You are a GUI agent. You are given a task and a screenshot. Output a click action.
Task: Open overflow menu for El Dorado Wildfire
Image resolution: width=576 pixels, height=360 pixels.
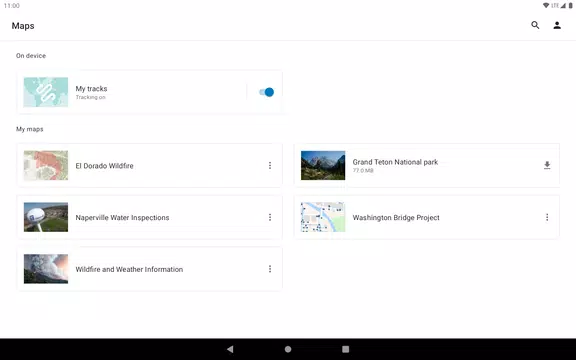pyautogui.click(x=270, y=166)
